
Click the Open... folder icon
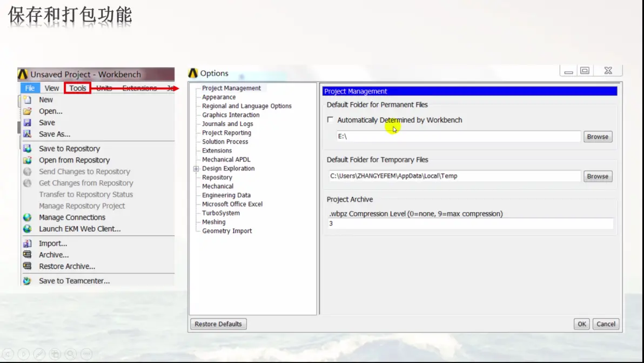pos(28,111)
